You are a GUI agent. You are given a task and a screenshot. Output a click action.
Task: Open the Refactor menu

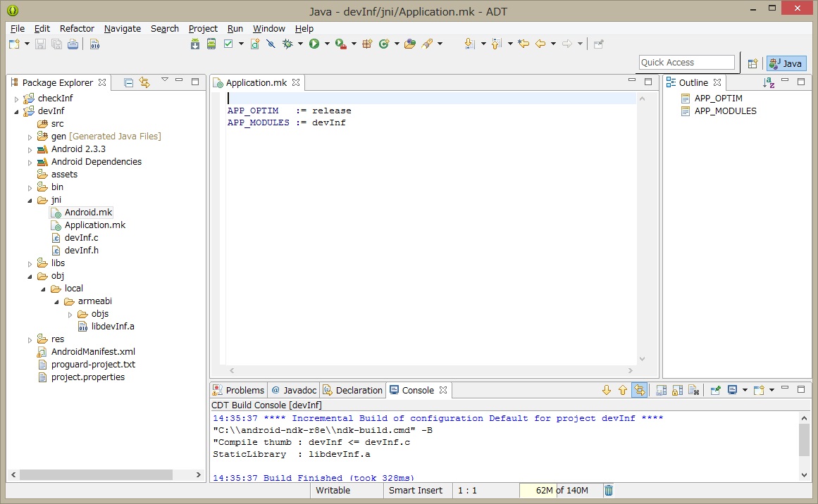click(77, 29)
